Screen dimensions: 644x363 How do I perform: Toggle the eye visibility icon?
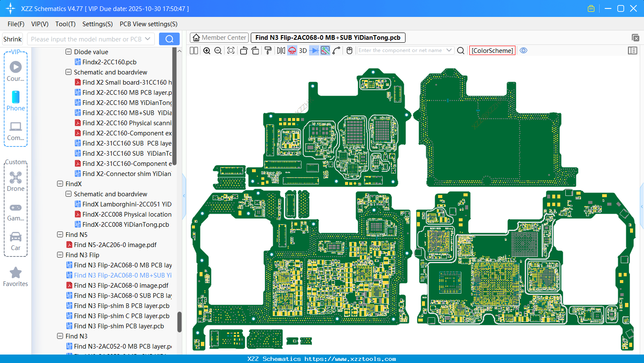523,51
